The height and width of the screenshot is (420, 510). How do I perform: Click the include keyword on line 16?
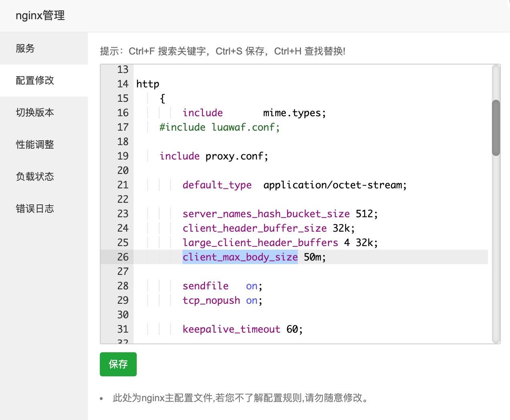202,113
